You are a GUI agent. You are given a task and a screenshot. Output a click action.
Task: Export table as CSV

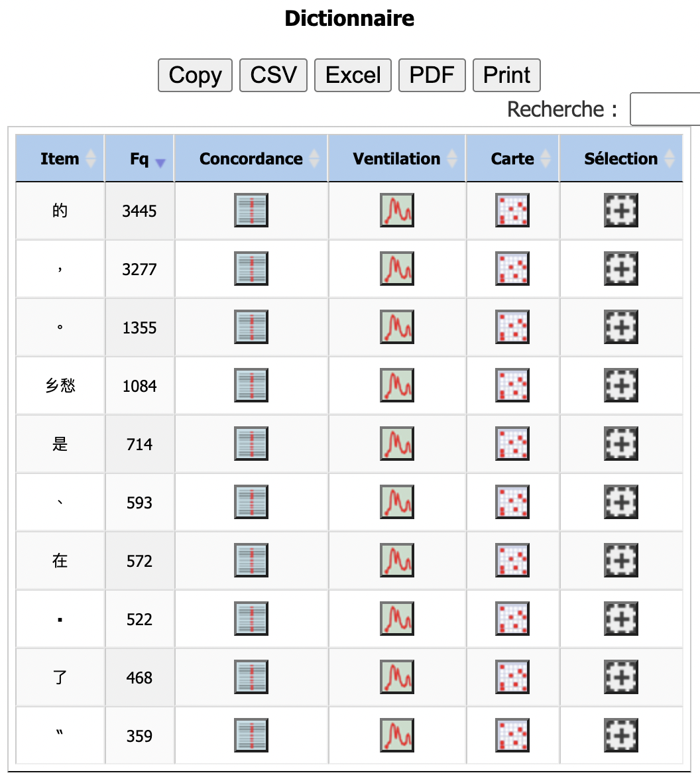point(273,75)
